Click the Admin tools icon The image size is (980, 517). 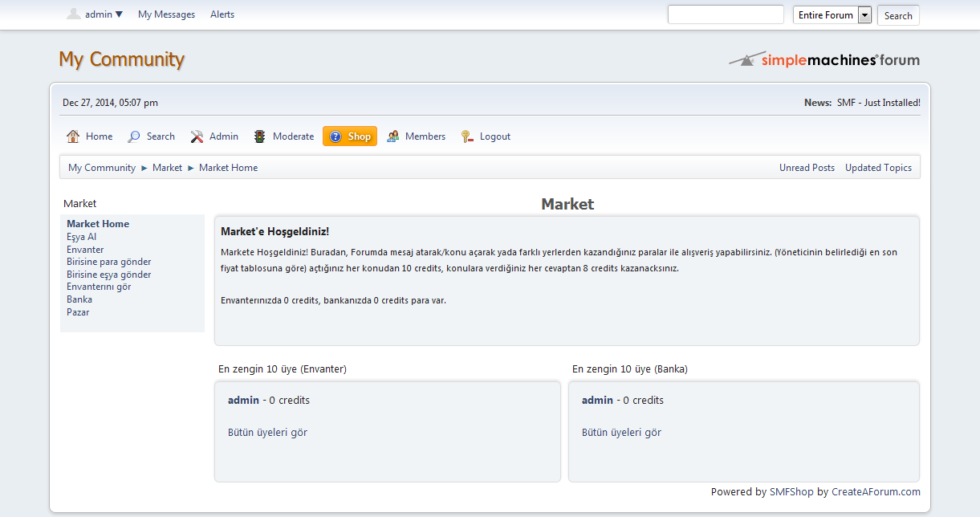click(x=197, y=136)
